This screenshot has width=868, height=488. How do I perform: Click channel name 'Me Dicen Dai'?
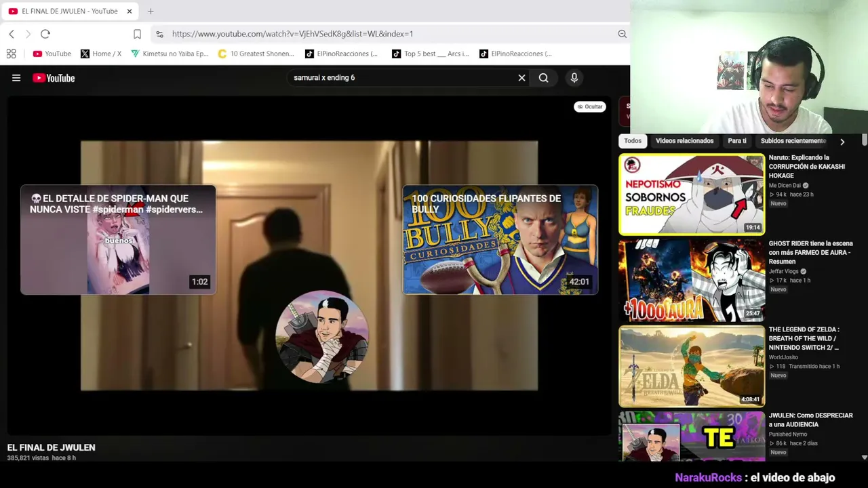click(785, 186)
